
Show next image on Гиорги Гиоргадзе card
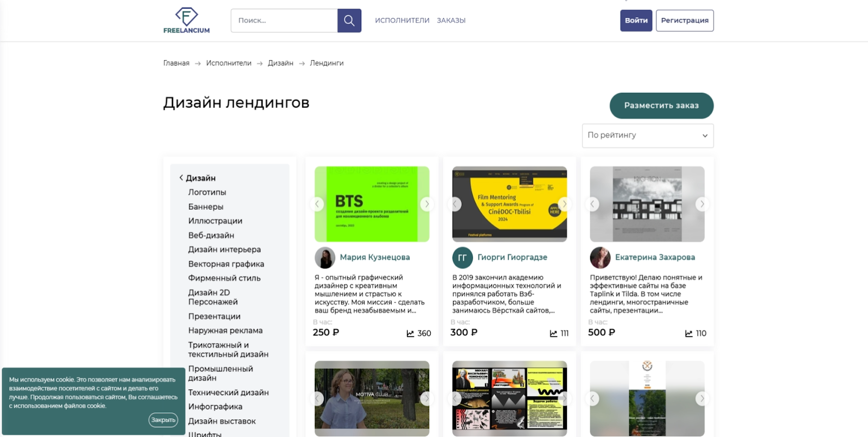(x=565, y=204)
